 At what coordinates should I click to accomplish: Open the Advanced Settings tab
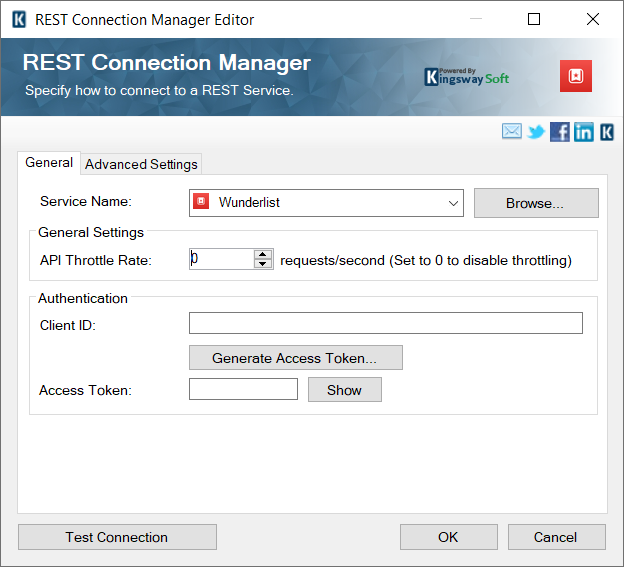[x=141, y=164]
